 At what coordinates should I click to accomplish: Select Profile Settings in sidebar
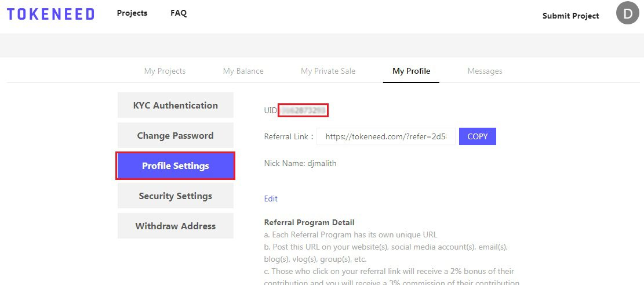(x=176, y=166)
